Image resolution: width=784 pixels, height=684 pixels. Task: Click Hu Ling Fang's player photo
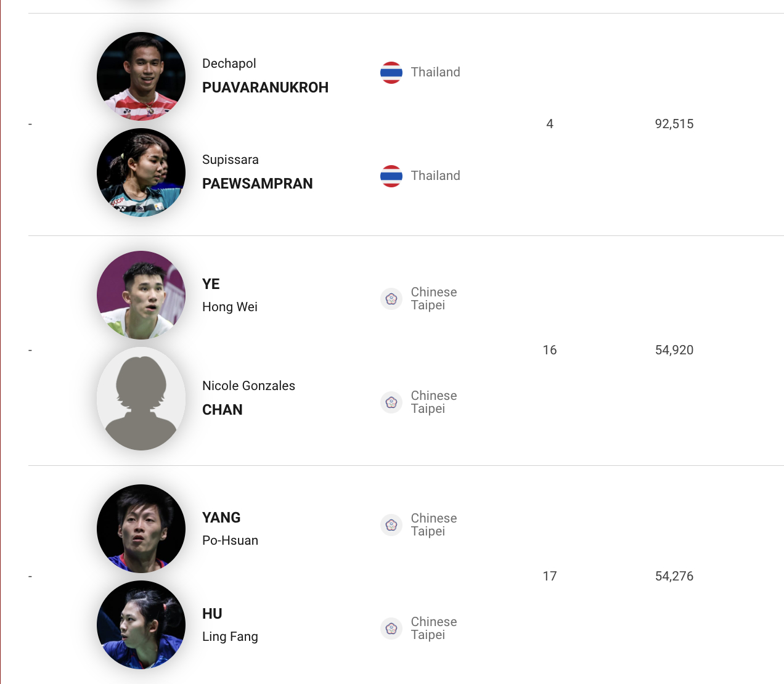point(141,625)
